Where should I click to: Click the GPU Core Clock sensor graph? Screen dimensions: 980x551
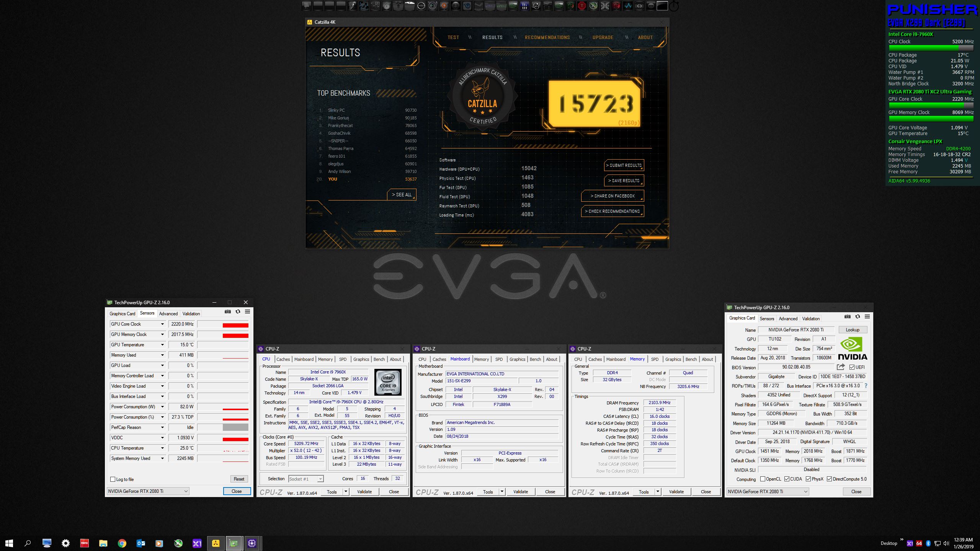(223, 324)
